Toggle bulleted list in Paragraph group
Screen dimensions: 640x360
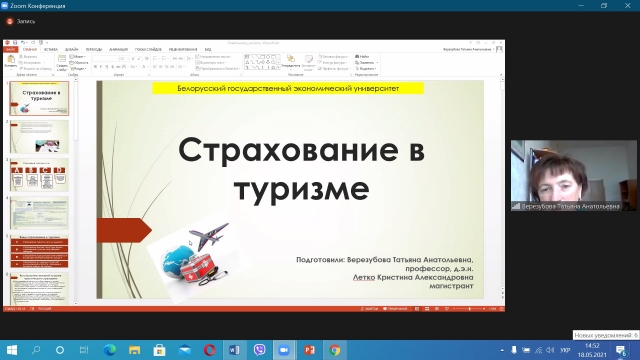(x=156, y=59)
